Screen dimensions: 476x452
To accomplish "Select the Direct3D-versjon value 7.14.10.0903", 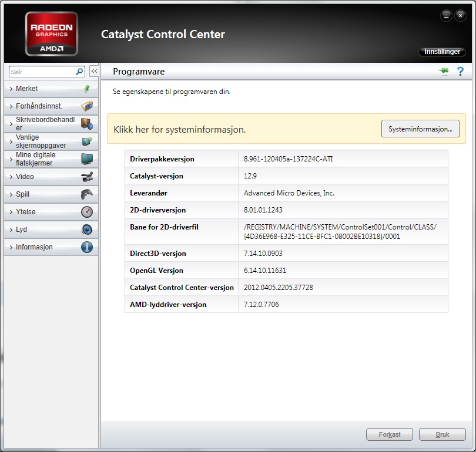I will [x=263, y=254].
